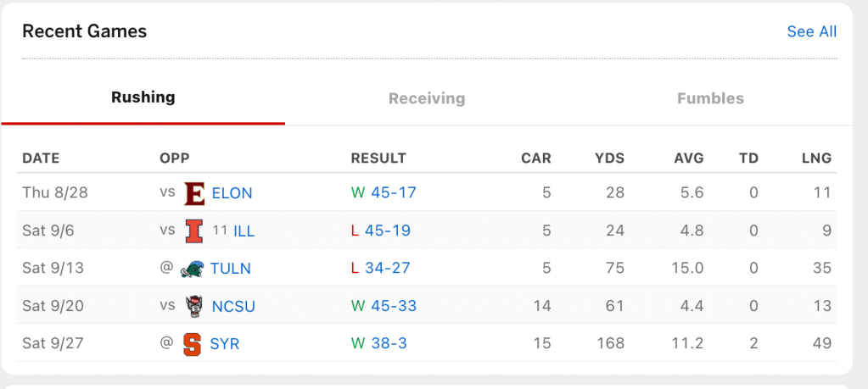The image size is (868, 389).
Task: Click the Syracuse orange S logo
Action: tap(193, 344)
